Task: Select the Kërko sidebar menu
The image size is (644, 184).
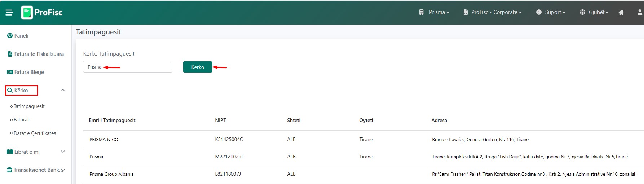Action: pyautogui.click(x=22, y=91)
